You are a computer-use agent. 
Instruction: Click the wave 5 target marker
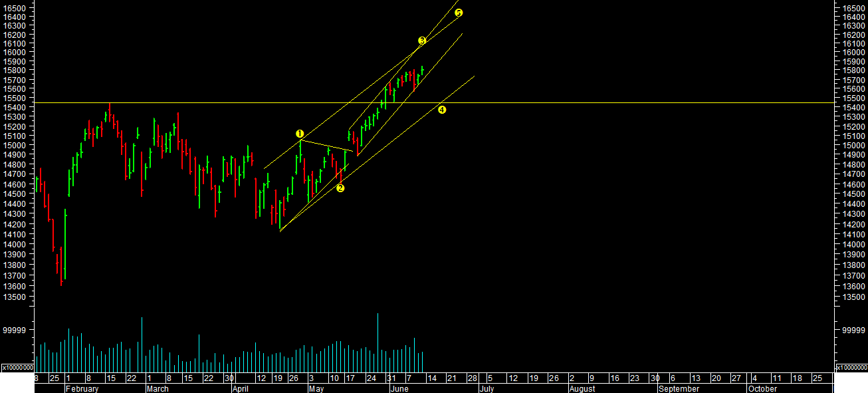click(x=459, y=13)
